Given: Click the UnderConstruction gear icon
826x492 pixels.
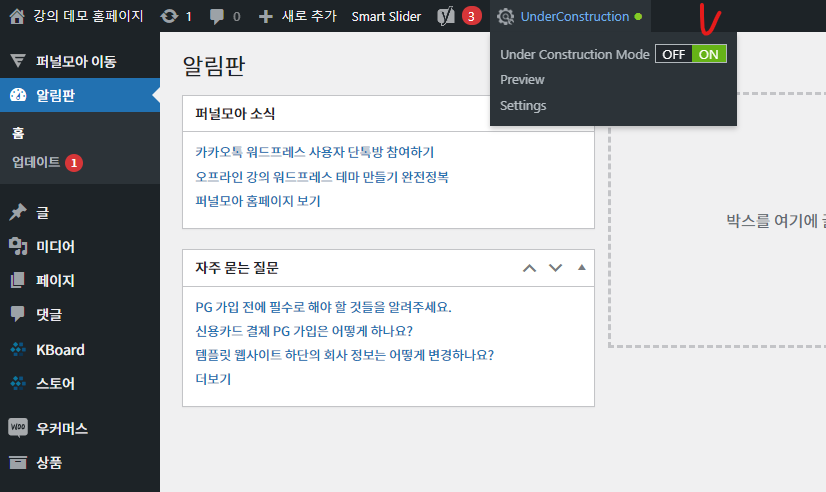Looking at the screenshot, I should (505, 16).
